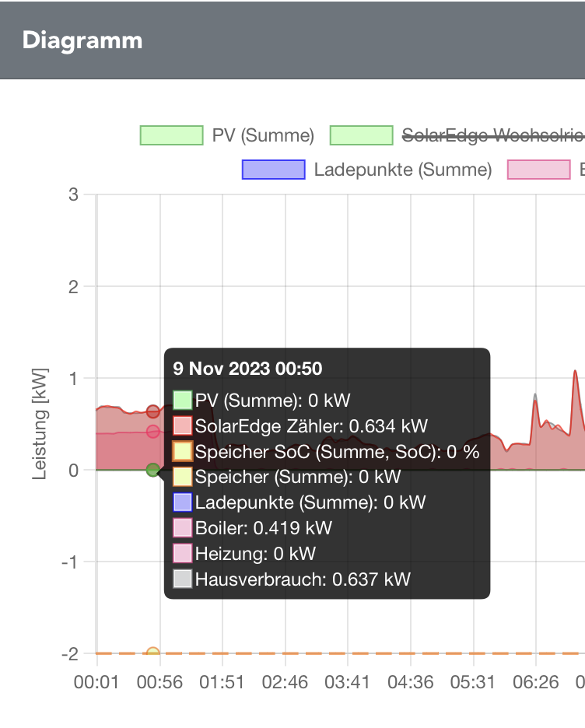Click the Hausverbrauch row in the tooltip
The width and height of the screenshot is (585, 728).
[302, 579]
